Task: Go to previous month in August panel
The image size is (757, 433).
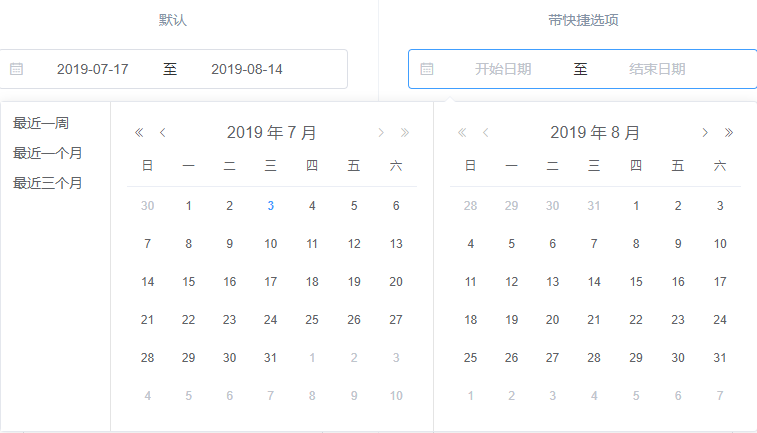Action: pyautogui.click(x=486, y=132)
